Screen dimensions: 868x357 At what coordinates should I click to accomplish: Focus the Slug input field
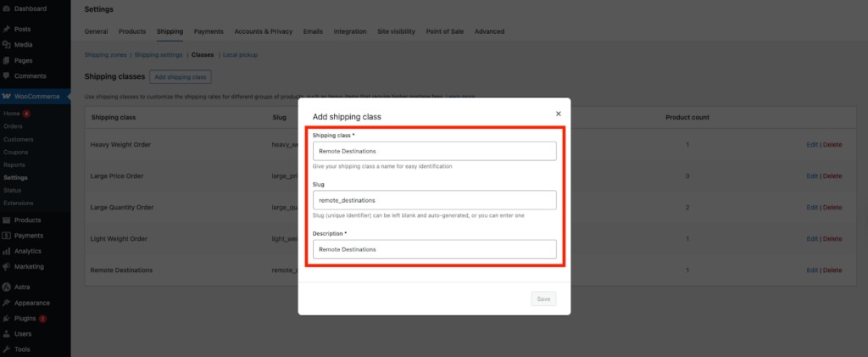434,200
